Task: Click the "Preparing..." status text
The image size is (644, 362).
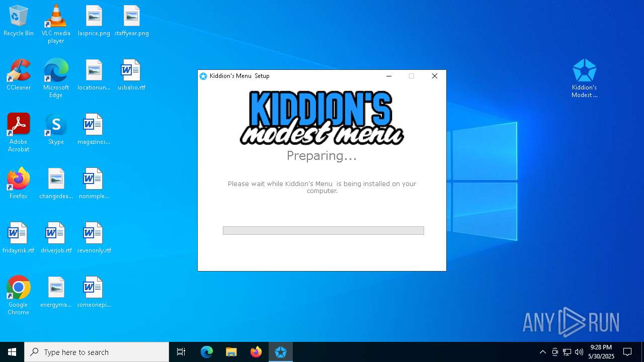Action: [x=322, y=156]
